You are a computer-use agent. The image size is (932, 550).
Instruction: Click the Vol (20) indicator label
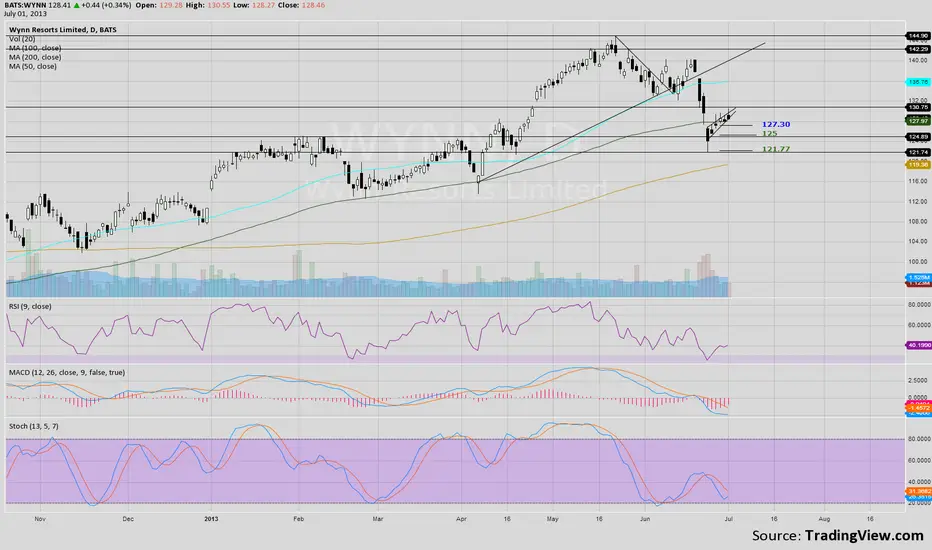click(22, 39)
